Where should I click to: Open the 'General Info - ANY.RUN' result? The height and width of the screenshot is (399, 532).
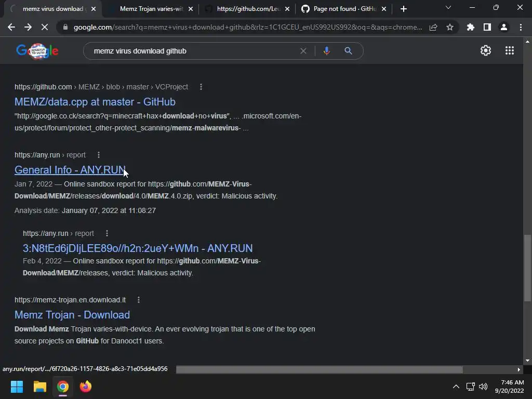pyautogui.click(x=70, y=170)
